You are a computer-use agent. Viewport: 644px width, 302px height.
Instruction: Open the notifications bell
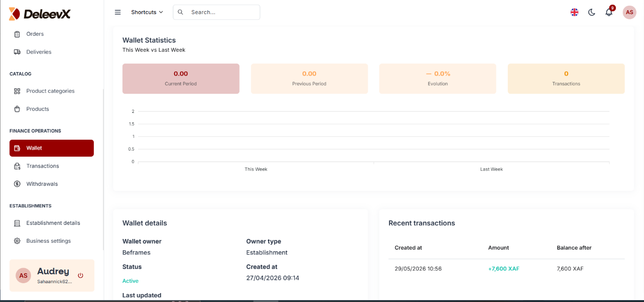pos(609,12)
